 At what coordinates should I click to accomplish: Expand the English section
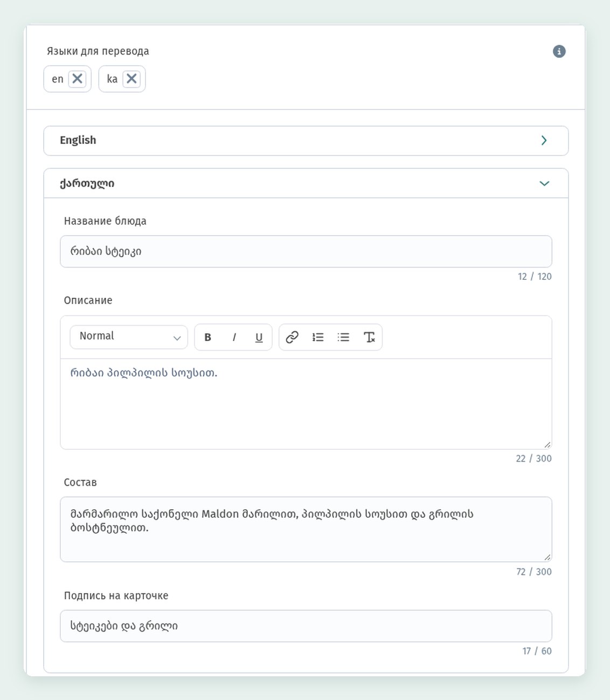click(x=306, y=141)
